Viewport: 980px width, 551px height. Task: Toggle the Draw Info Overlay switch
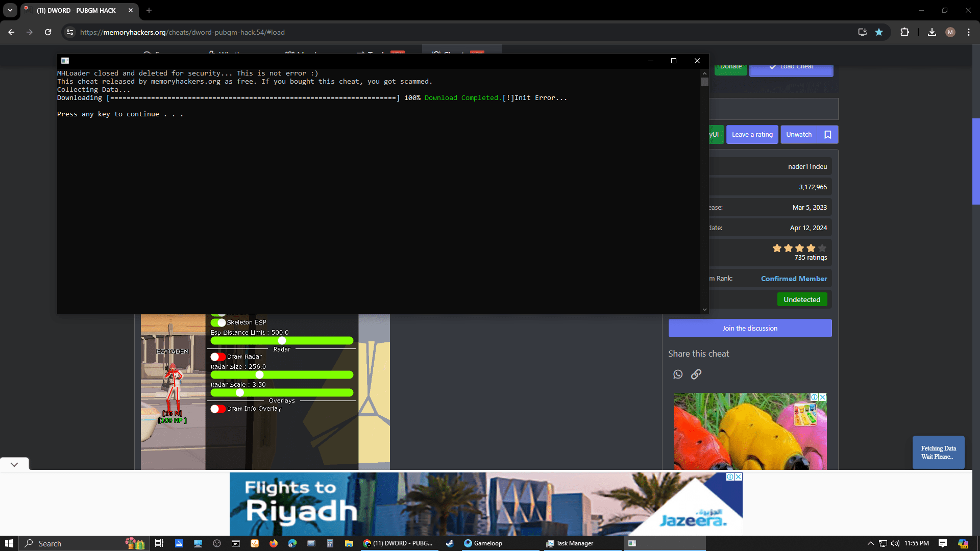pyautogui.click(x=218, y=409)
